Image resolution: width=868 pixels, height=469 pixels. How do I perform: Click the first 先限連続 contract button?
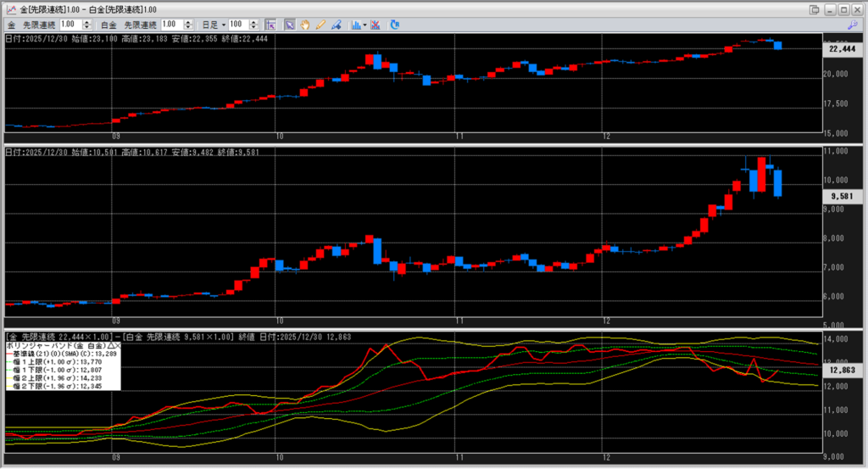pos(38,25)
